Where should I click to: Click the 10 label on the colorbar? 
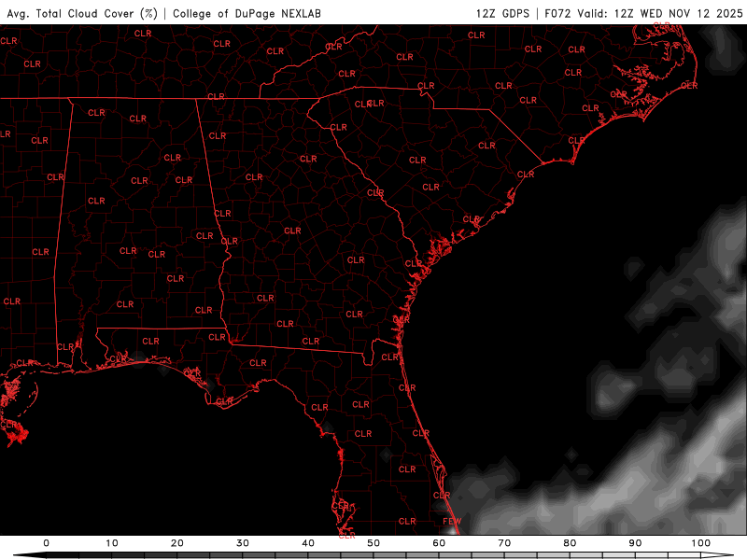coord(111,543)
